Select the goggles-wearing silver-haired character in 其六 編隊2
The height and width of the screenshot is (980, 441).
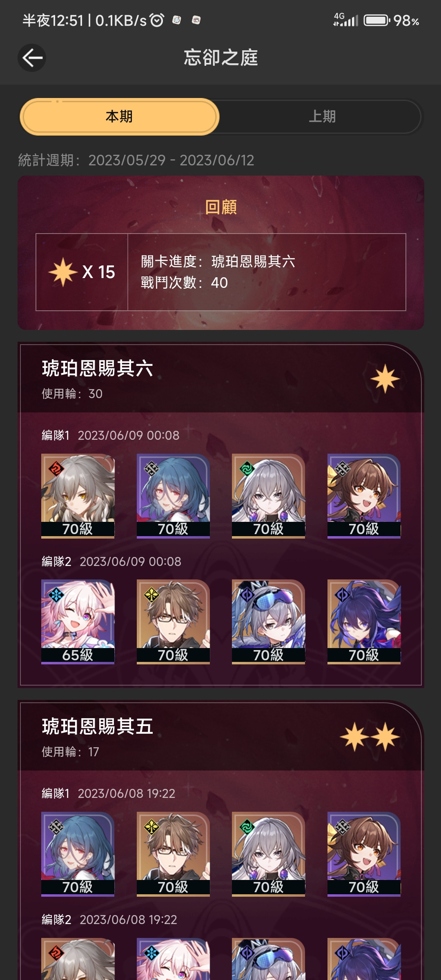coord(268,622)
